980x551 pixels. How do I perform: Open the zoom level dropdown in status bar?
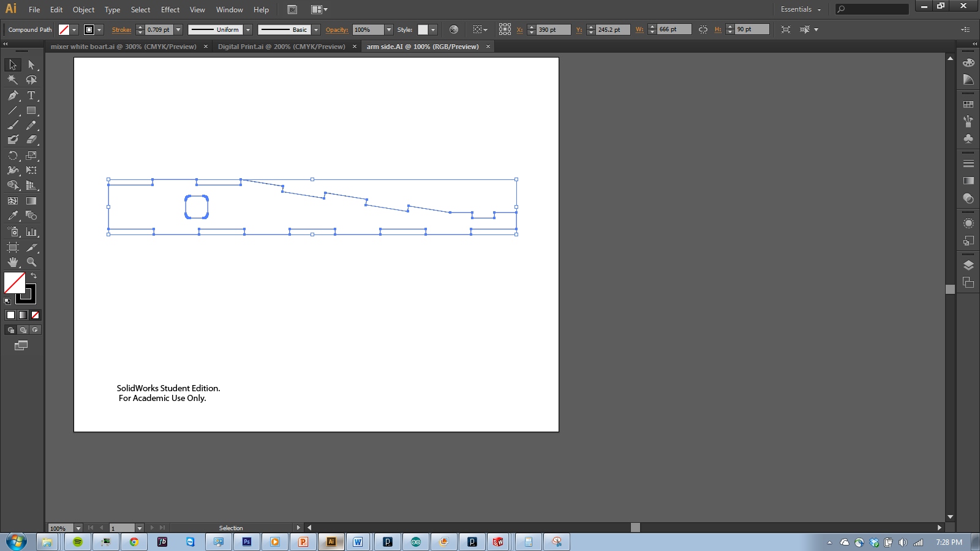pyautogui.click(x=78, y=528)
